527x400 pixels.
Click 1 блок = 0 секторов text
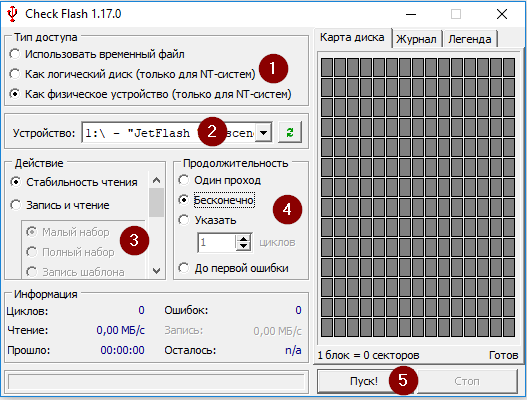(368, 355)
